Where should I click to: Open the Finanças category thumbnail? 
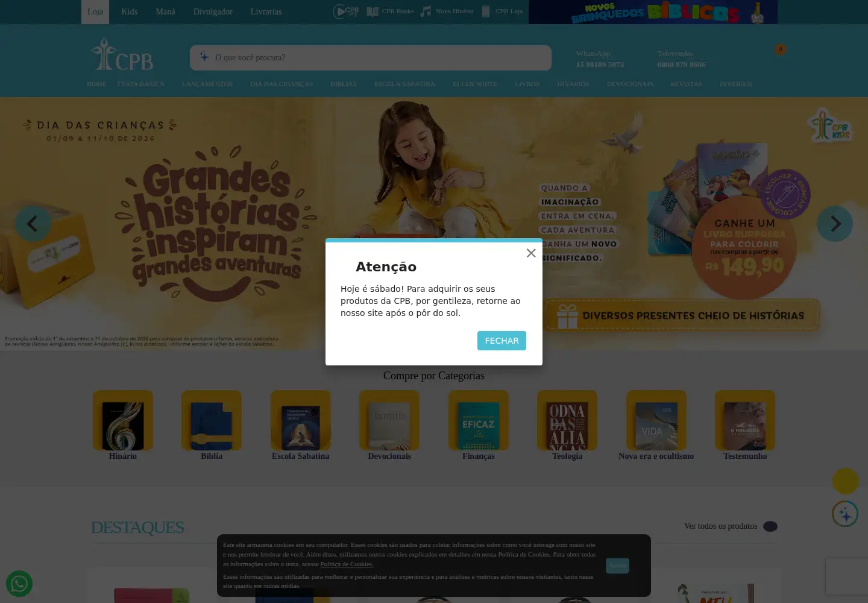pos(479,420)
